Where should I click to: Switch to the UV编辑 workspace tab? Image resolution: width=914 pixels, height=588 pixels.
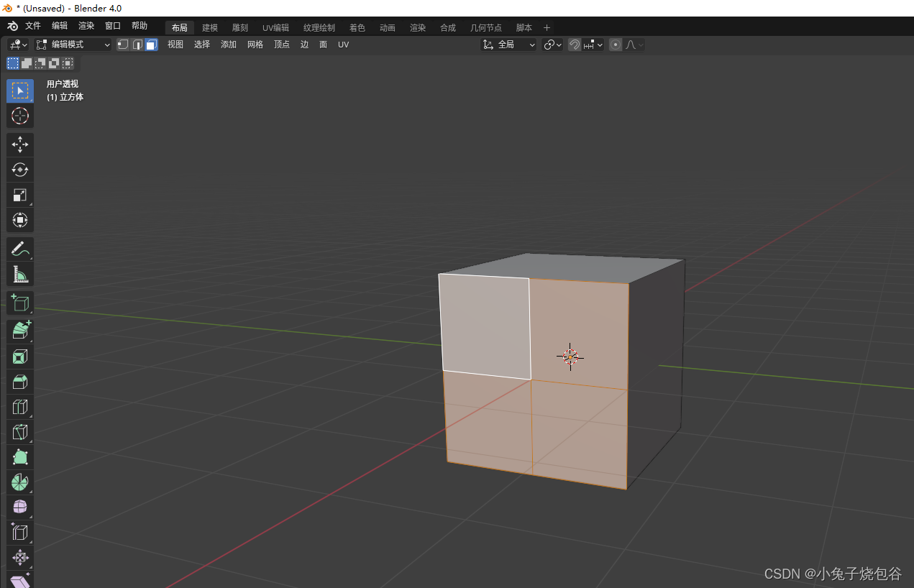pos(275,28)
